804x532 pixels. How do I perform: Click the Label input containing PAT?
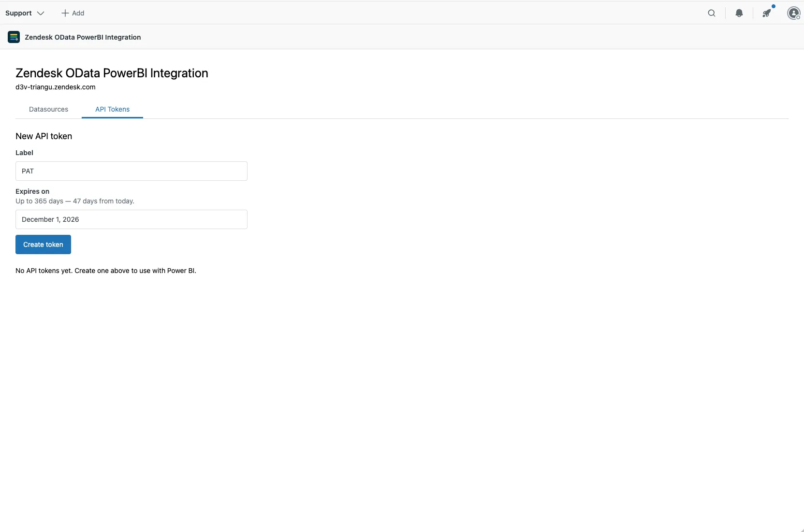(132, 171)
